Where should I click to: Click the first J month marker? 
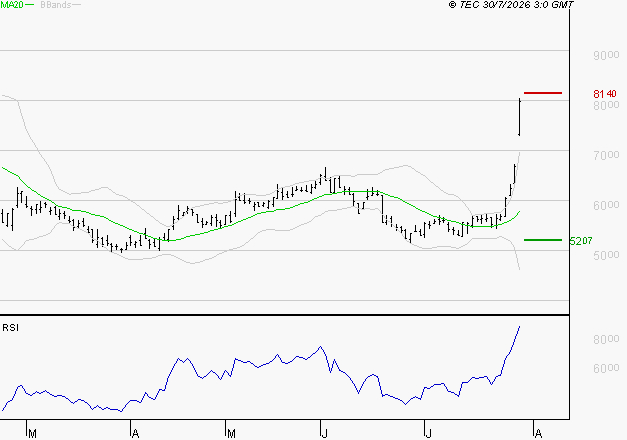click(325, 434)
